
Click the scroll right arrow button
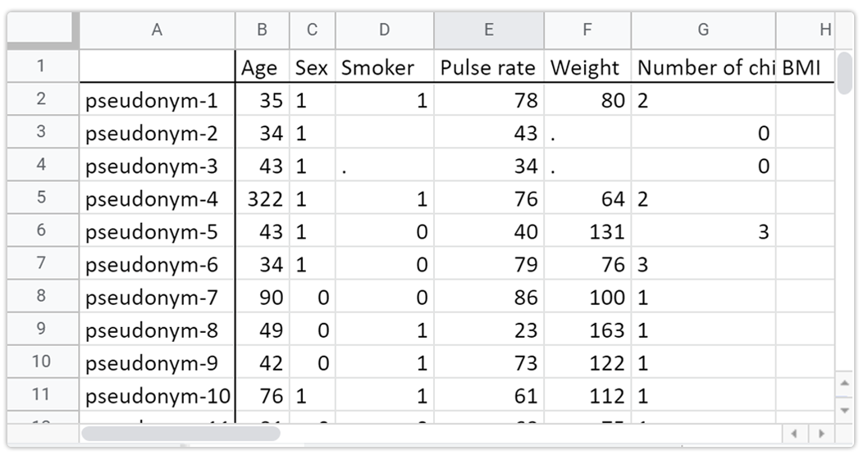coord(820,433)
